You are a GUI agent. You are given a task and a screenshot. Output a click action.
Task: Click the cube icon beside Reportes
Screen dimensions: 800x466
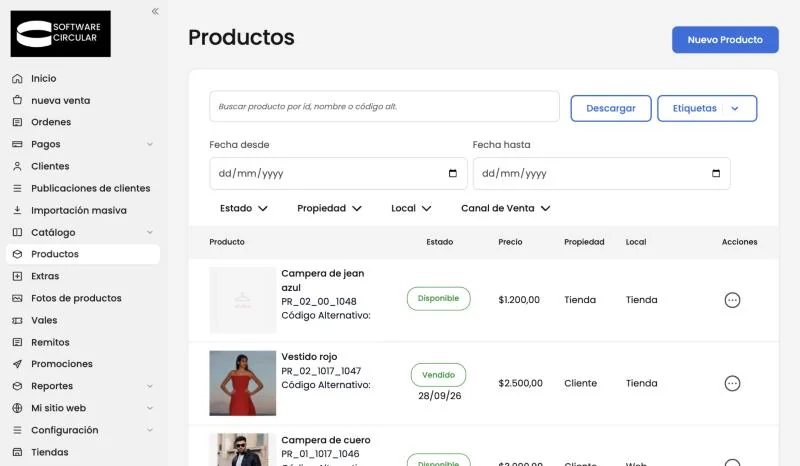tap(17, 386)
